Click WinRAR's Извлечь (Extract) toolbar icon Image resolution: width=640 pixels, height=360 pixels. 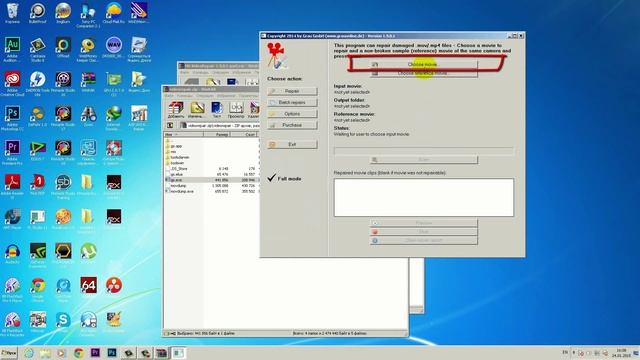(197, 110)
